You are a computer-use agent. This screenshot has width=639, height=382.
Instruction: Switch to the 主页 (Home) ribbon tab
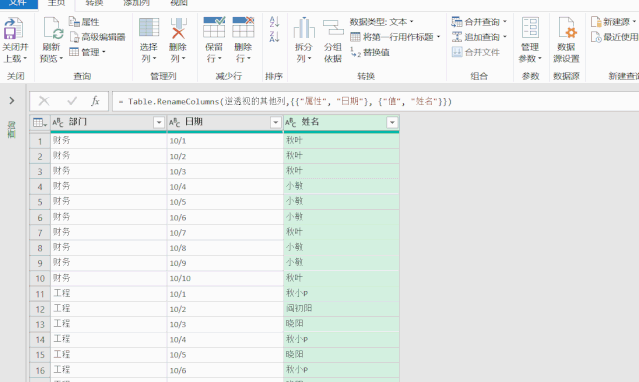point(56,3)
